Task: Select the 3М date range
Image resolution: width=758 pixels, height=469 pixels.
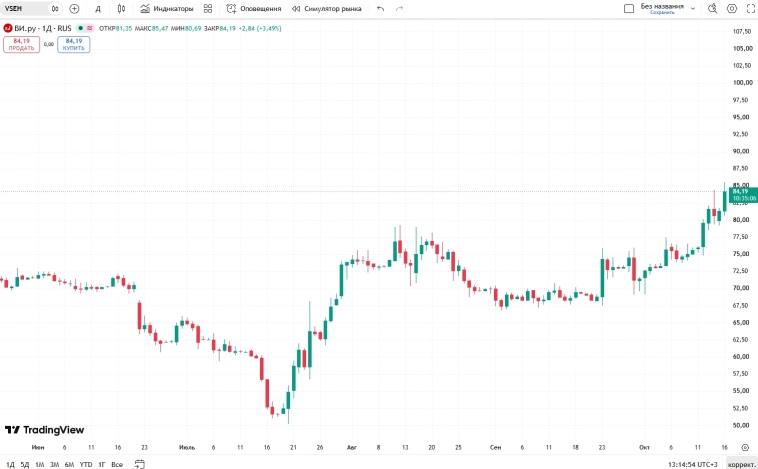Action: pos(55,464)
